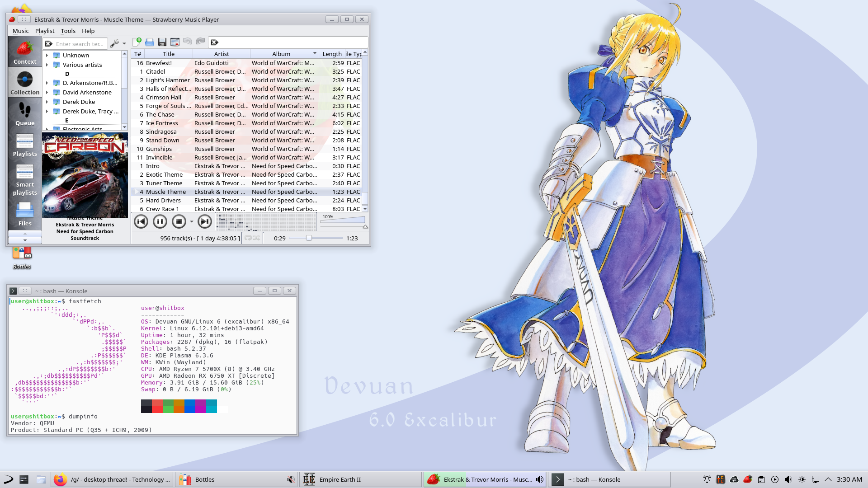
Task: Expand the Derek Duke, Tracy node
Action: point(47,111)
